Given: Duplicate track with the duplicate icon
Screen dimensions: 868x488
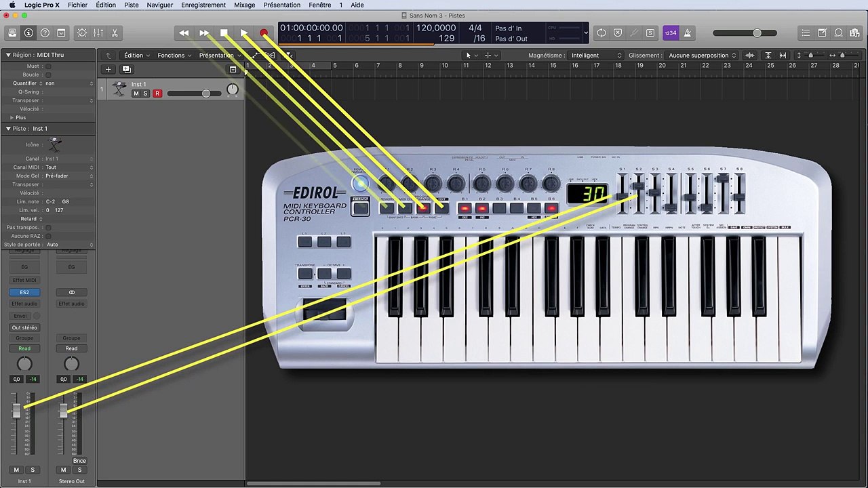Looking at the screenshot, I should 126,69.
